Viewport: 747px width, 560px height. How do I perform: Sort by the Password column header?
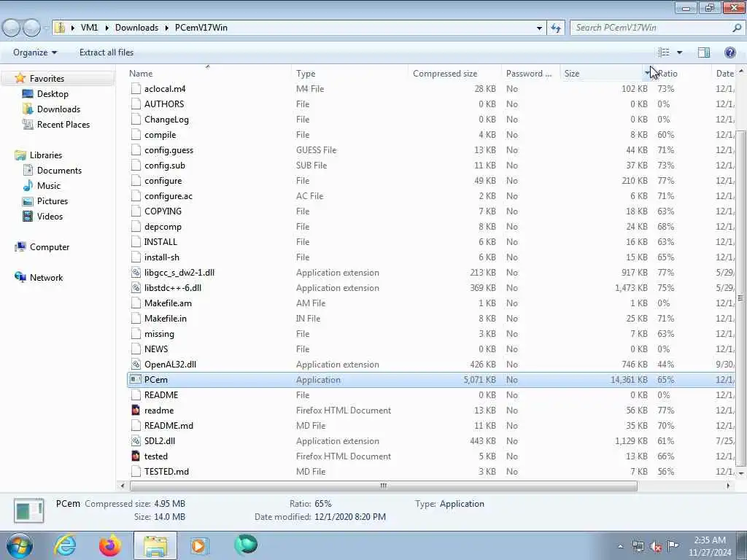point(530,74)
